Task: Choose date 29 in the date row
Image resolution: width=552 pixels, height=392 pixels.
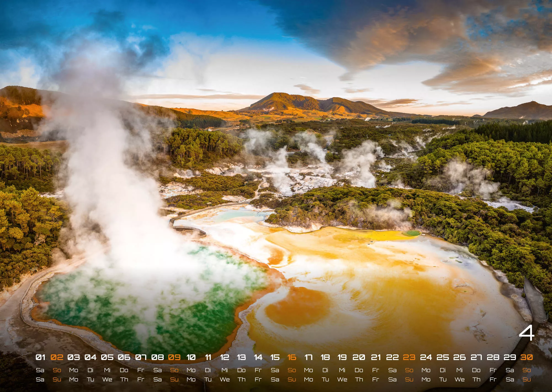Action: pos(510,357)
